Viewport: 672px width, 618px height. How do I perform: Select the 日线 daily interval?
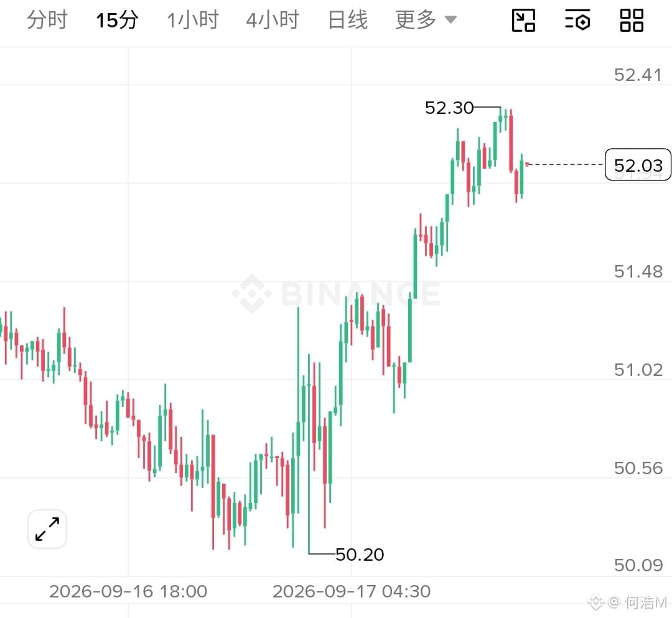click(348, 20)
